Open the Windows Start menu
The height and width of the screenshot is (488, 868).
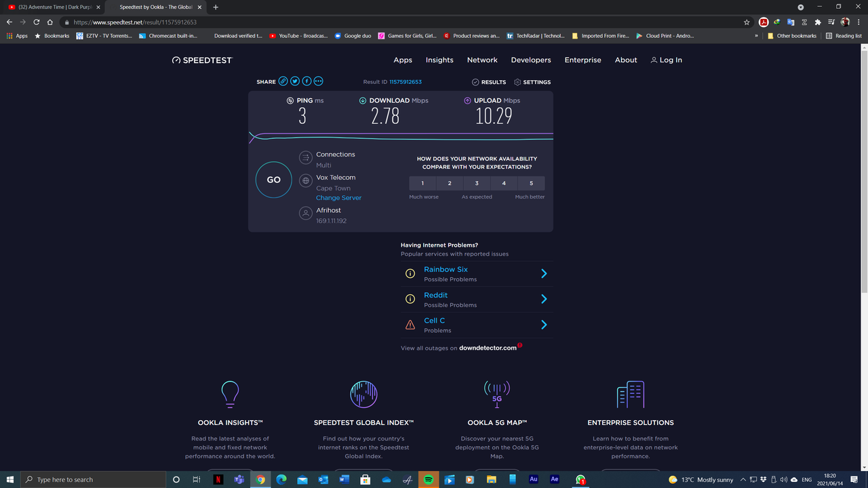click(11, 479)
